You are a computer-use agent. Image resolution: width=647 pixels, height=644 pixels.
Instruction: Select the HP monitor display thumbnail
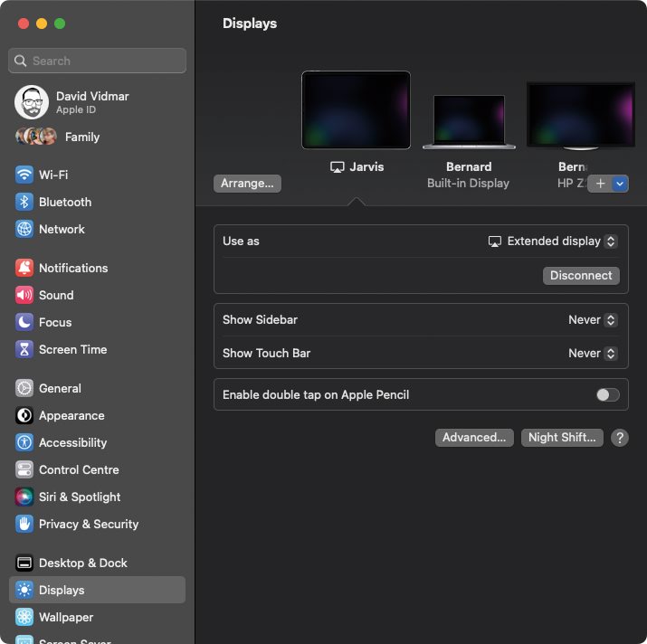(x=581, y=116)
